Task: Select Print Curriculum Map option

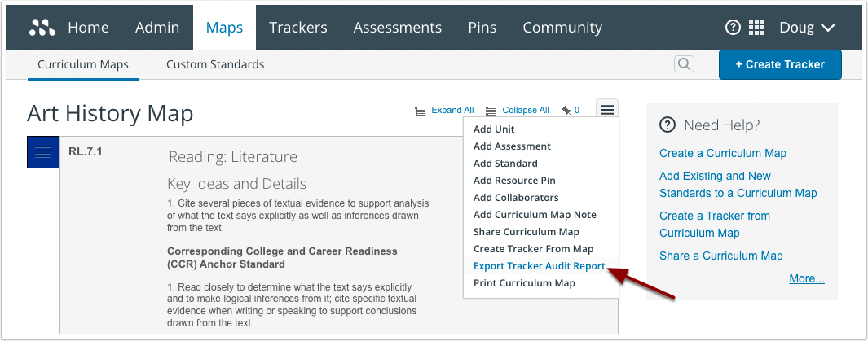Action: pyautogui.click(x=524, y=283)
